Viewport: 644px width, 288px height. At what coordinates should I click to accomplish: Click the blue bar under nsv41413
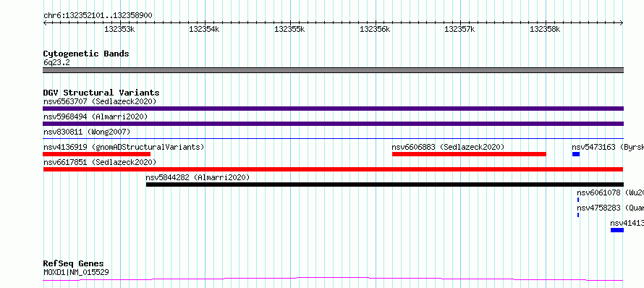point(617,230)
